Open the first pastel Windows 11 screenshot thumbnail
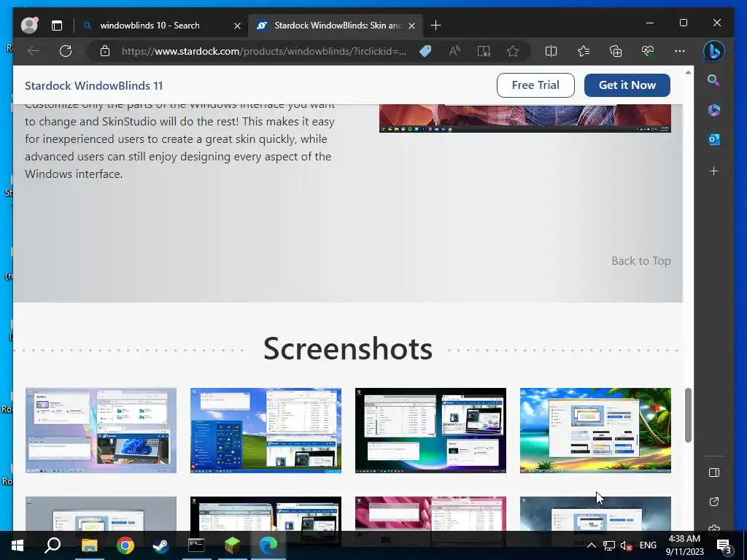Screen dimensions: 747x560 pos(101,430)
